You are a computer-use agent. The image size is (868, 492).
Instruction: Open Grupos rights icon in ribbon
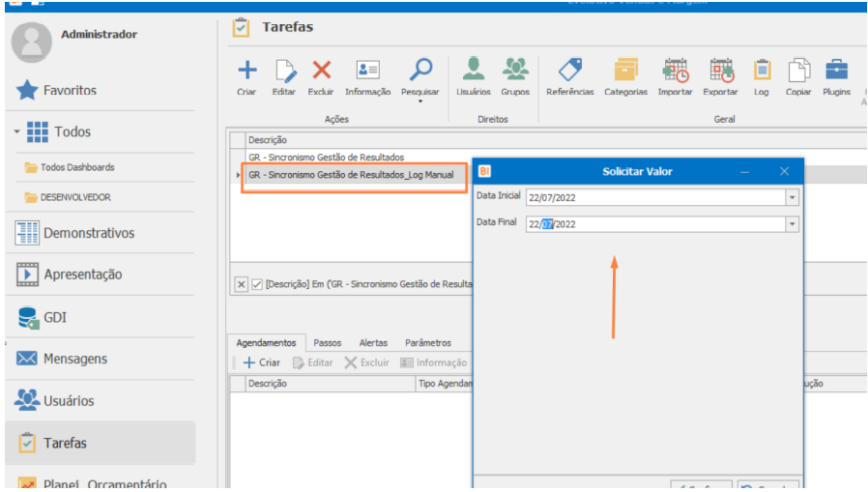pyautogui.click(x=515, y=70)
